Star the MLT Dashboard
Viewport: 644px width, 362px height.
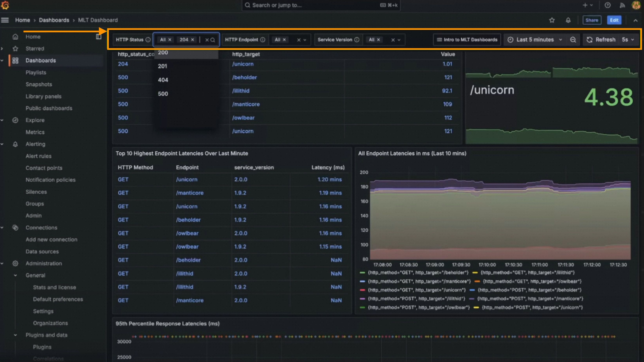(x=552, y=20)
